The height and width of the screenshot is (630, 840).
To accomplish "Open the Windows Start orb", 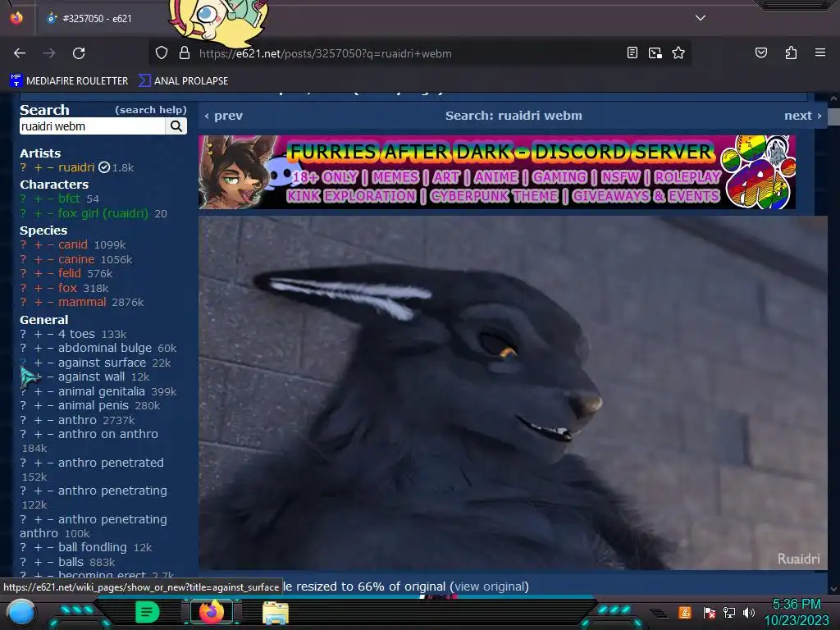I will (x=21, y=612).
